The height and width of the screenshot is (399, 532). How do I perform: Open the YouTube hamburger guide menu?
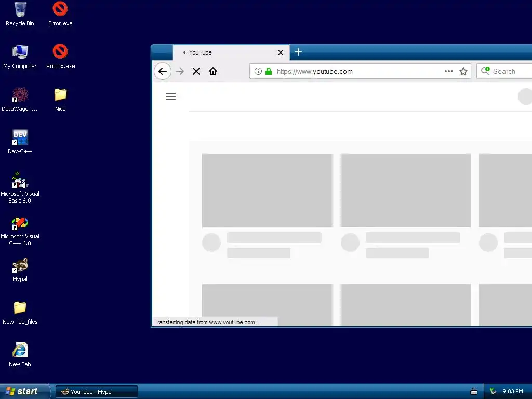tap(170, 96)
